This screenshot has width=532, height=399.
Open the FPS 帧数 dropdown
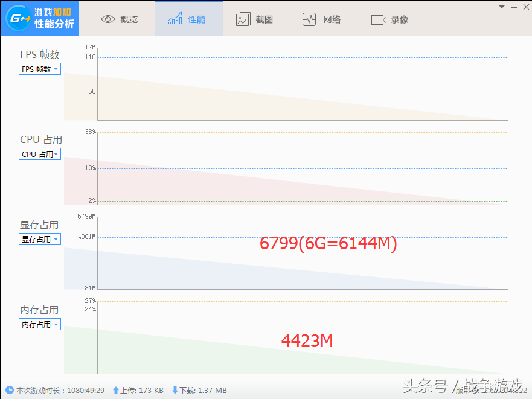tap(40, 69)
